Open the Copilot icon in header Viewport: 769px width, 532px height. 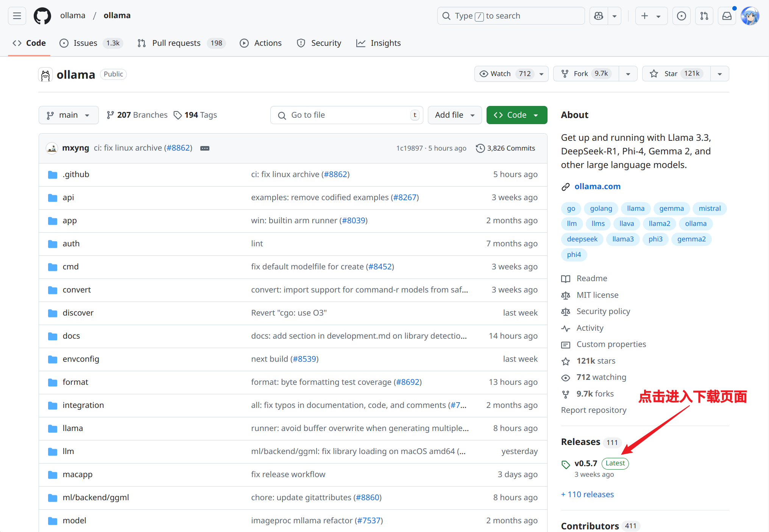599,16
